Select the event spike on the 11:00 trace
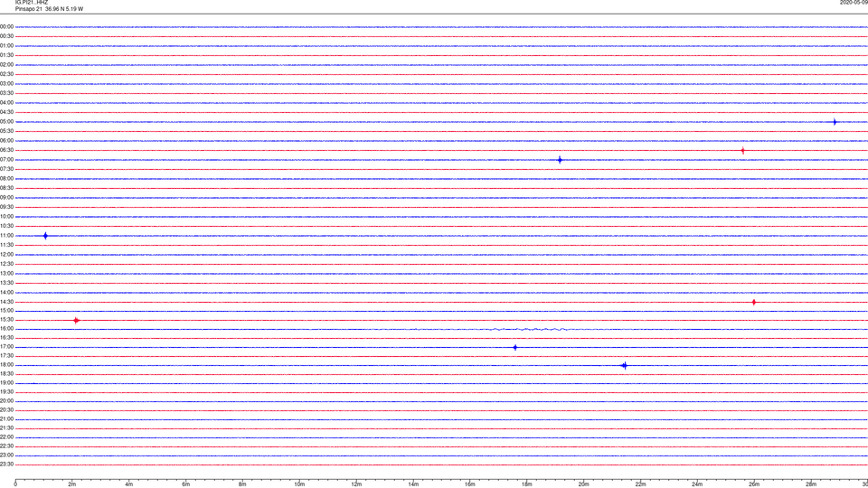 tap(45, 236)
